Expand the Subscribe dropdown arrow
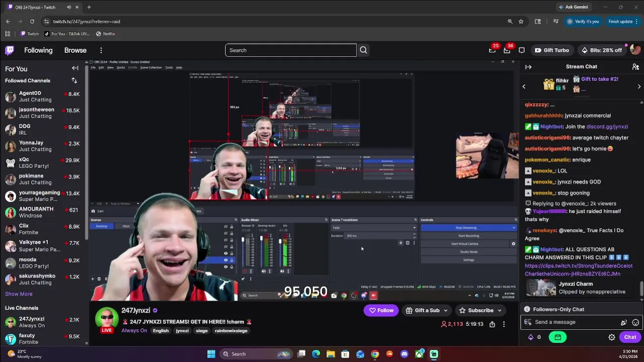The width and height of the screenshot is (644, 362). (500, 311)
